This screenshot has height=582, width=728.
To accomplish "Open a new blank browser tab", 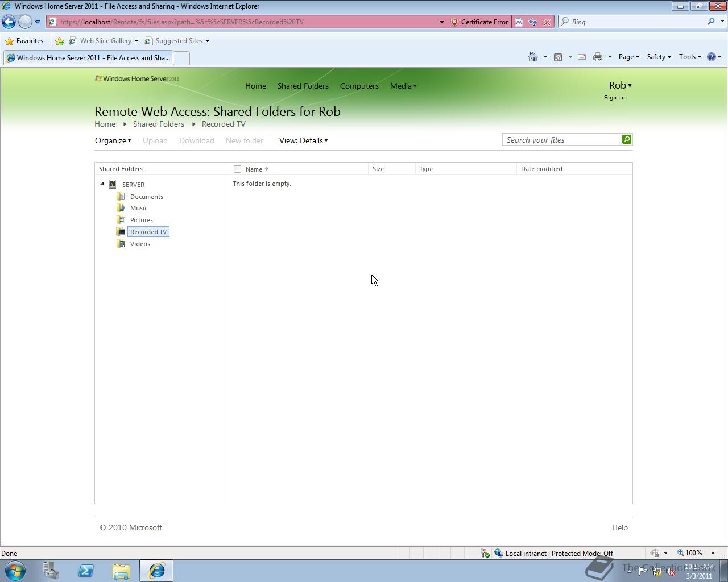I will (181, 58).
